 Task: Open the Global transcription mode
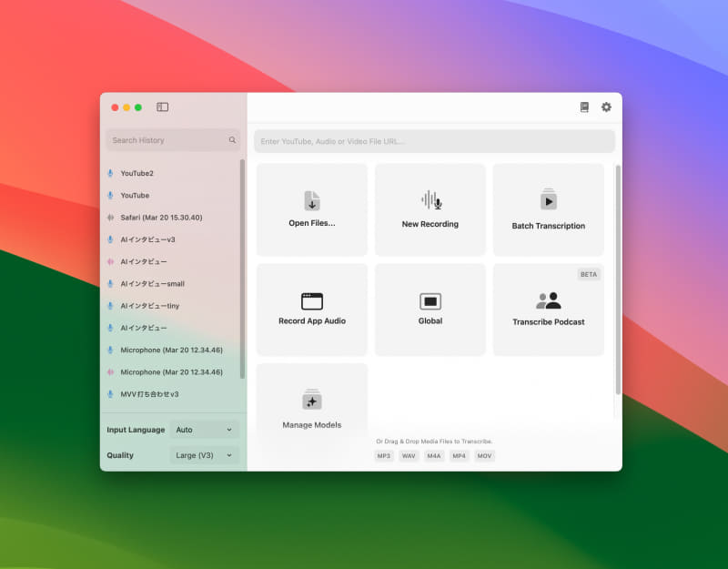click(430, 308)
